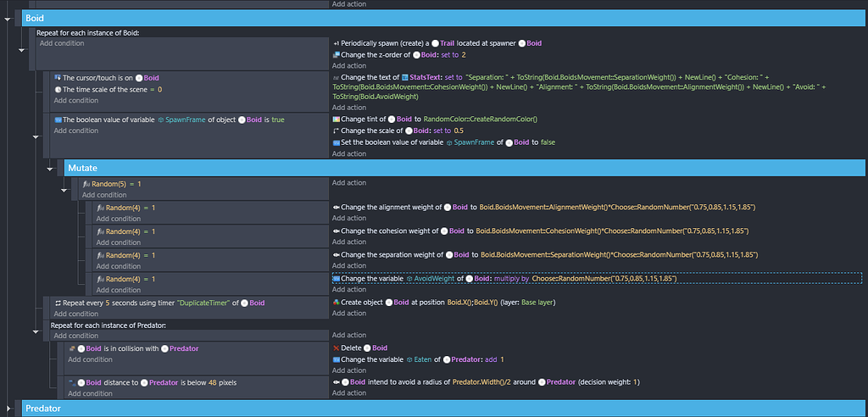Image resolution: width=868 pixels, height=417 pixels.
Task: Click the tint icon beside Change tint action
Action: click(337, 120)
